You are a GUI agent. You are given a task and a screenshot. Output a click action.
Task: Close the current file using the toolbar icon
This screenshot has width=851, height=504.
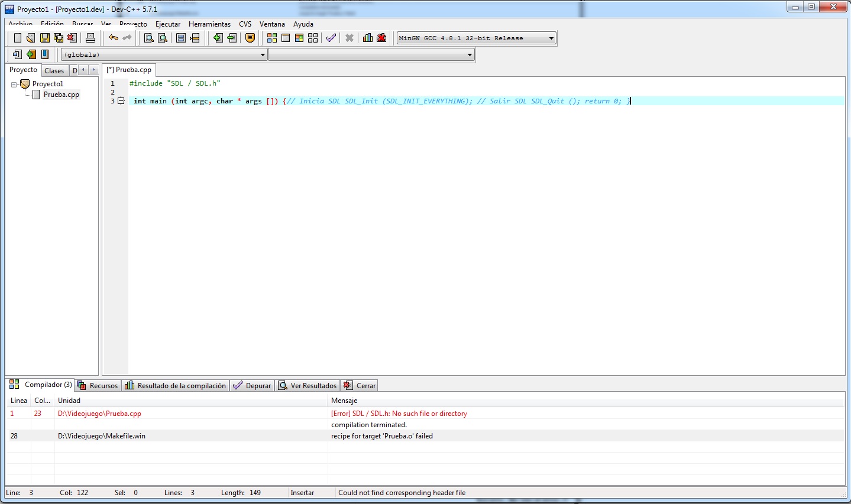coord(72,38)
